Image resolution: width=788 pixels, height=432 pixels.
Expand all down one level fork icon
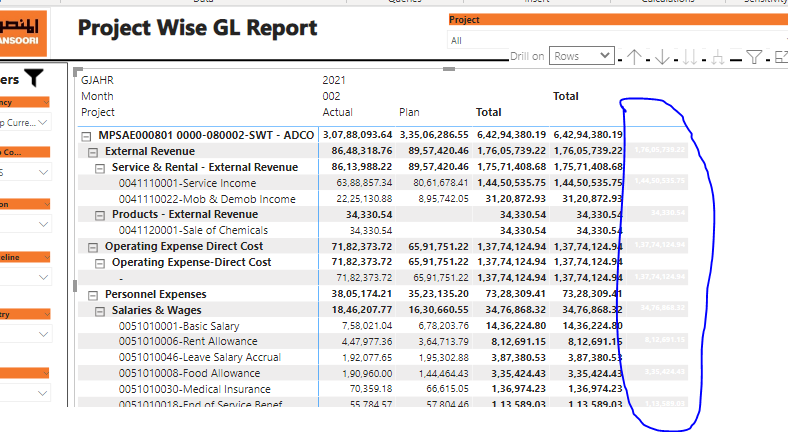click(718, 58)
